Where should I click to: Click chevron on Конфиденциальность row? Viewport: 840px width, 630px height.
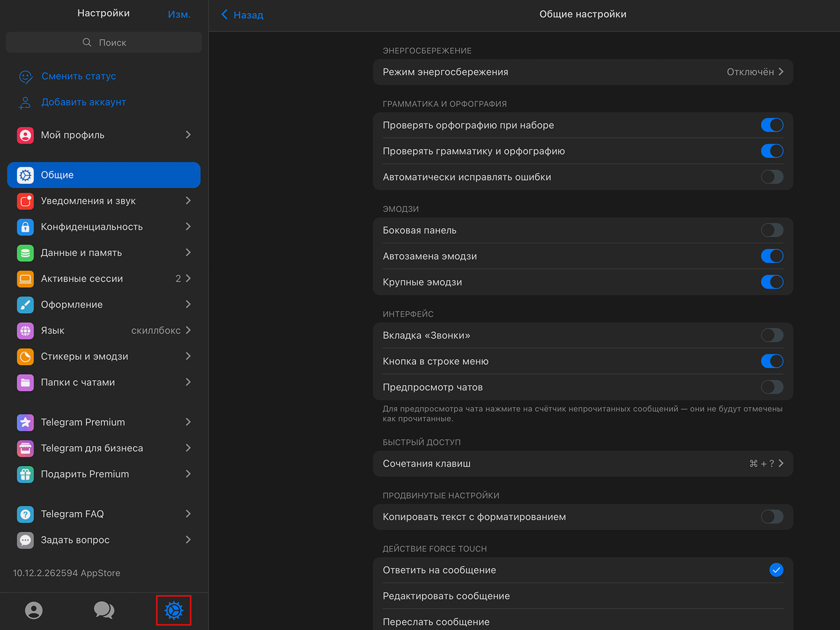pyautogui.click(x=188, y=226)
